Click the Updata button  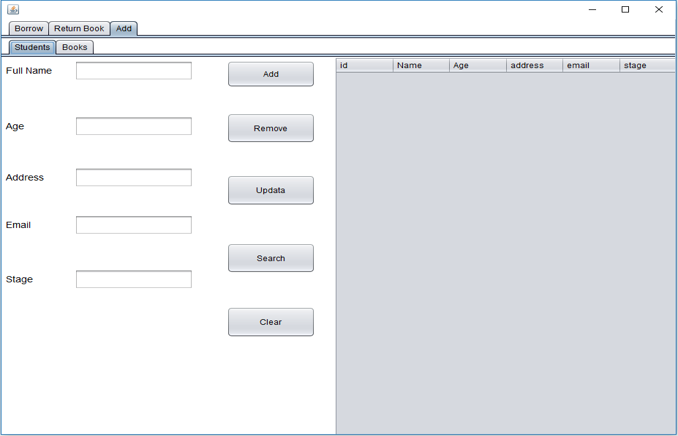[x=271, y=190]
